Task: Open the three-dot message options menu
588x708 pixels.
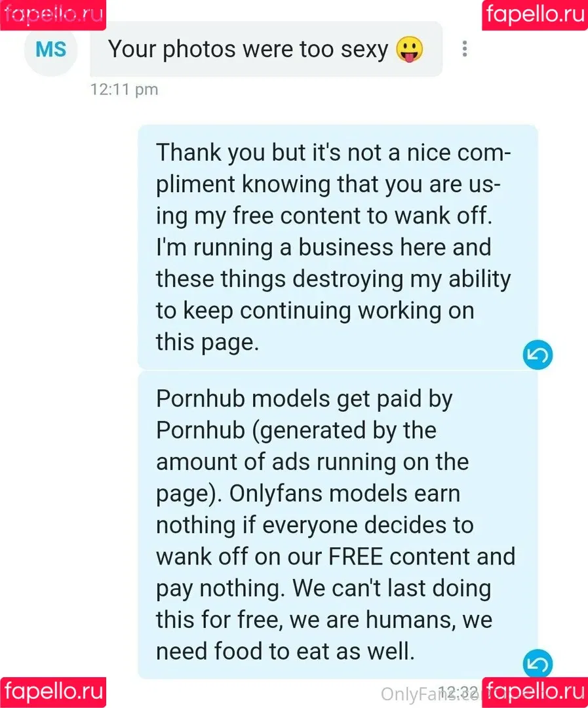Action: [464, 49]
